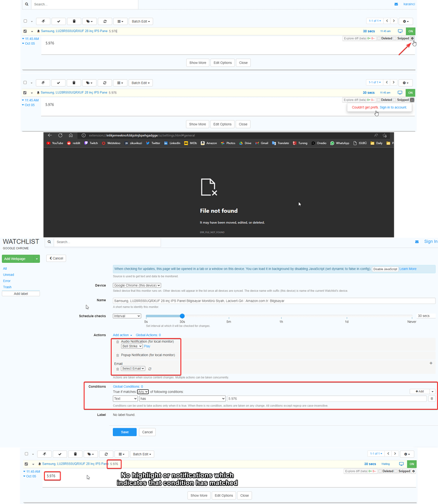438x504 pixels.
Task: Click the trash toolbar icon in the list showing Waiting
Action: 75,454
